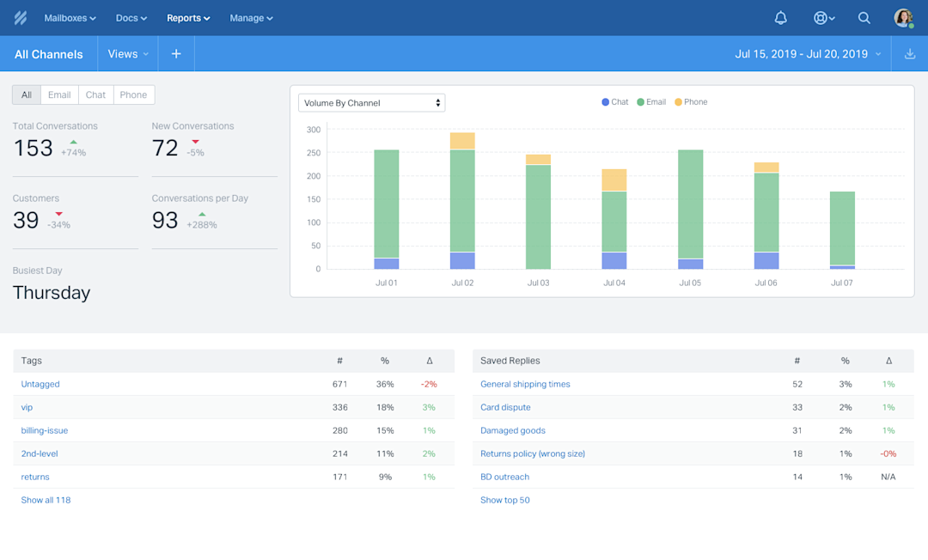The image size is (928, 560).
Task: Click the Jul 07 chart bar
Action: coord(842,230)
